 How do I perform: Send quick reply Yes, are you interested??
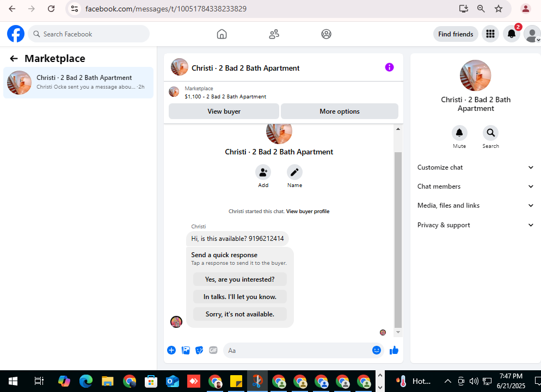[x=240, y=279]
